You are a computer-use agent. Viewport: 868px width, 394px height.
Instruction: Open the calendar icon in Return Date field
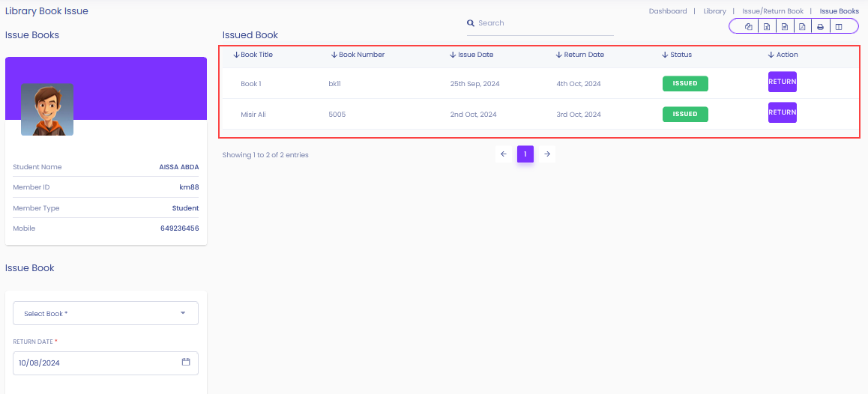point(186,362)
